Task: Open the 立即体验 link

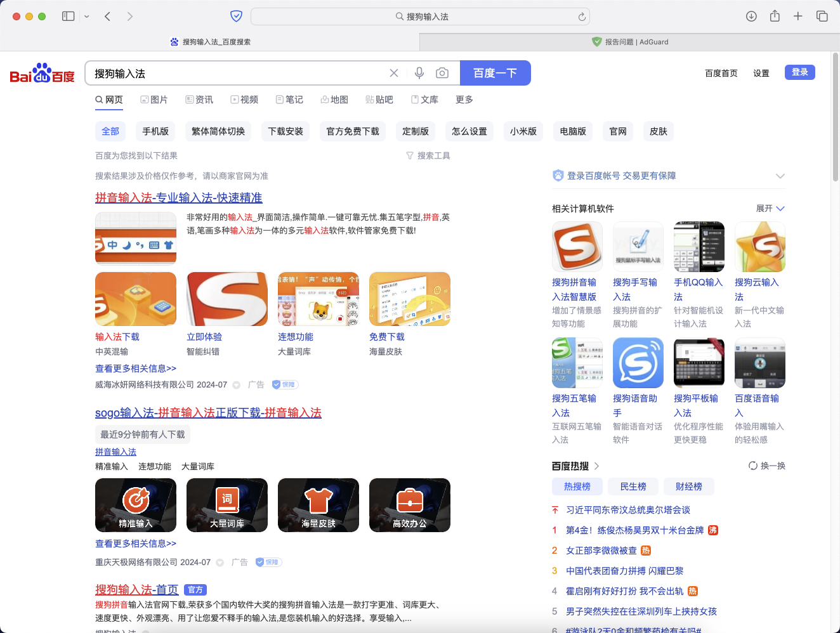Action: coord(204,337)
